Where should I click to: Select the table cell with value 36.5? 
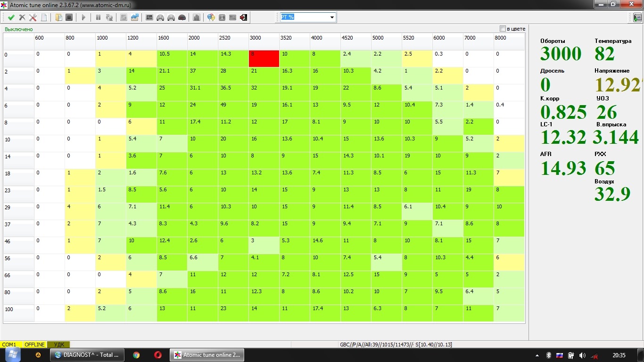(233, 92)
